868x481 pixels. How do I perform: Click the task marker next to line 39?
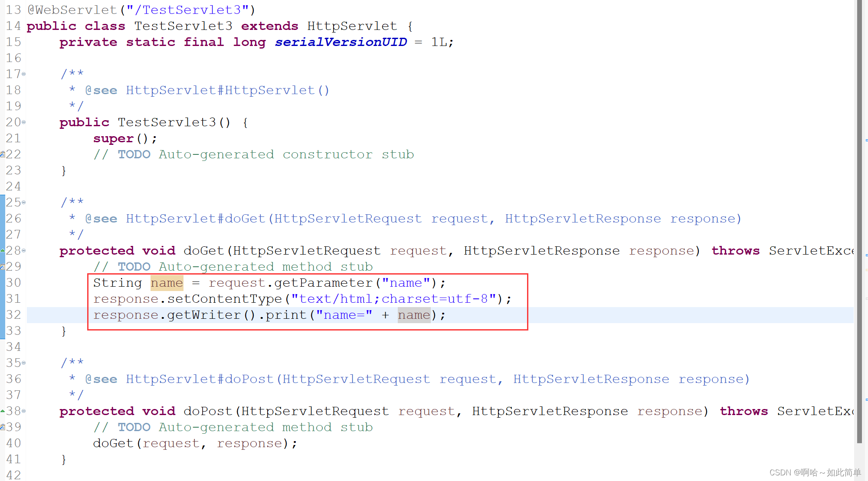[2, 427]
